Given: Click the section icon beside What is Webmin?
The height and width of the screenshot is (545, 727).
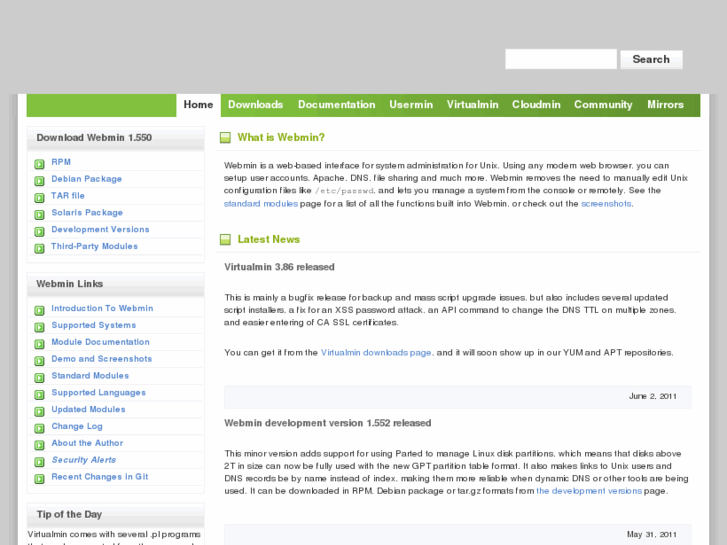Looking at the screenshot, I should pyautogui.click(x=225, y=137).
